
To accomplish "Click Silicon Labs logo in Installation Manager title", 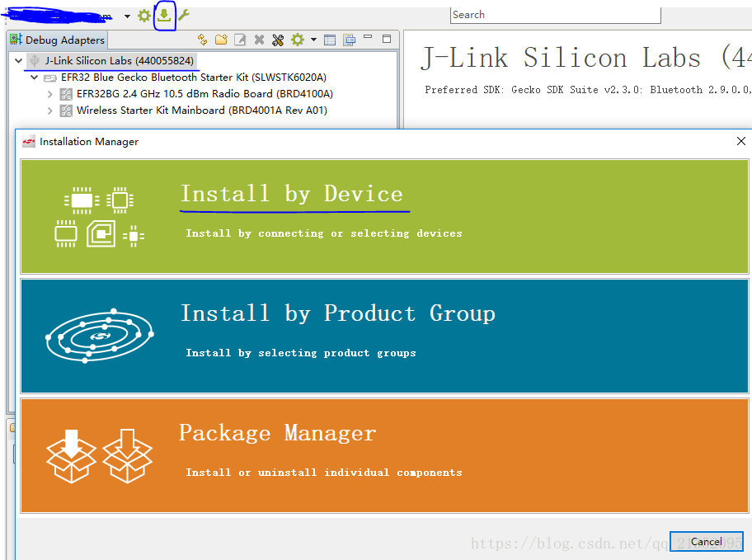I will pos(29,142).
